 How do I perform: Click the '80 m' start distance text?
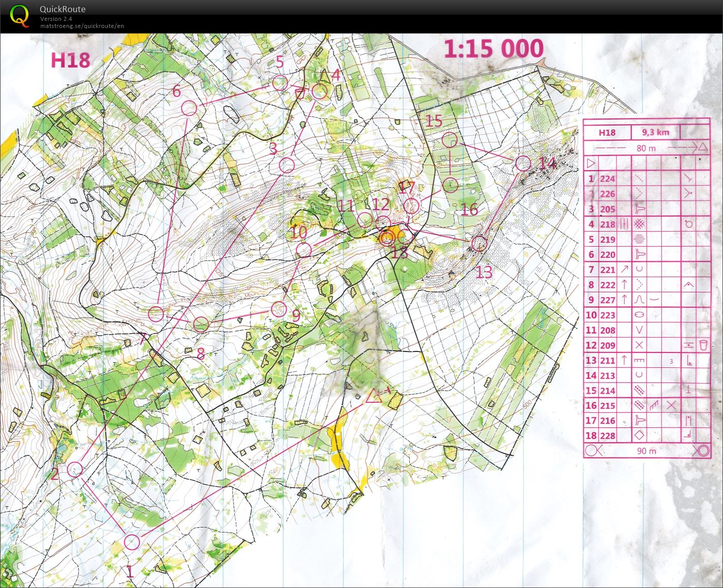(x=646, y=149)
